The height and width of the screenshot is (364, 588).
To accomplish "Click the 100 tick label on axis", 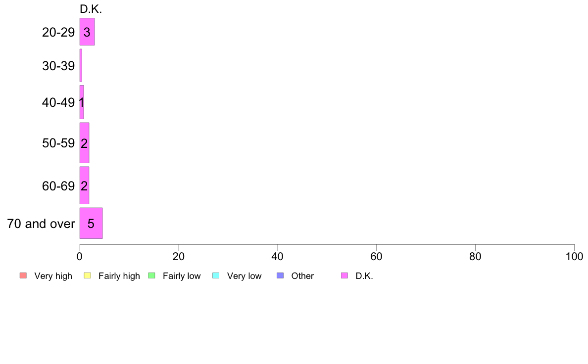I will click(x=574, y=257).
